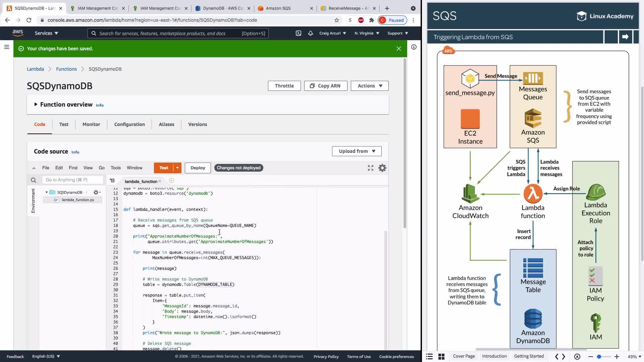Toggle fullscreen for the code editor
644x362 pixels.
pos(371,168)
